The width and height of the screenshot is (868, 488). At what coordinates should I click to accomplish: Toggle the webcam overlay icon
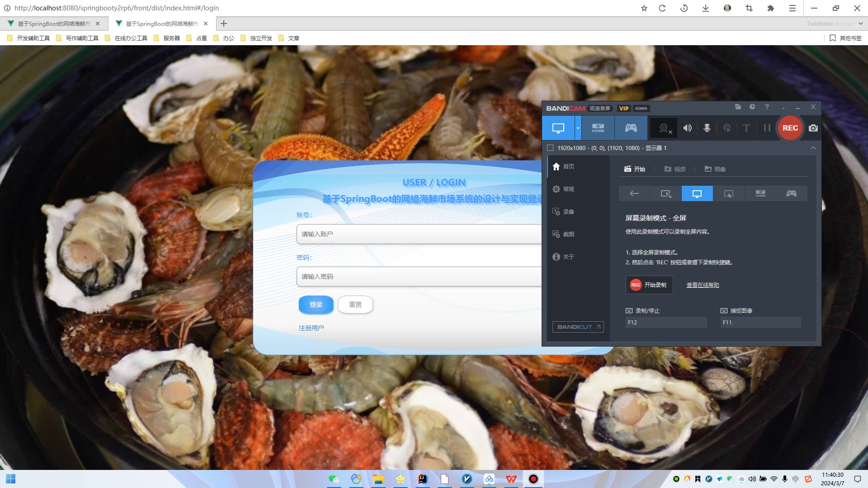(x=664, y=128)
